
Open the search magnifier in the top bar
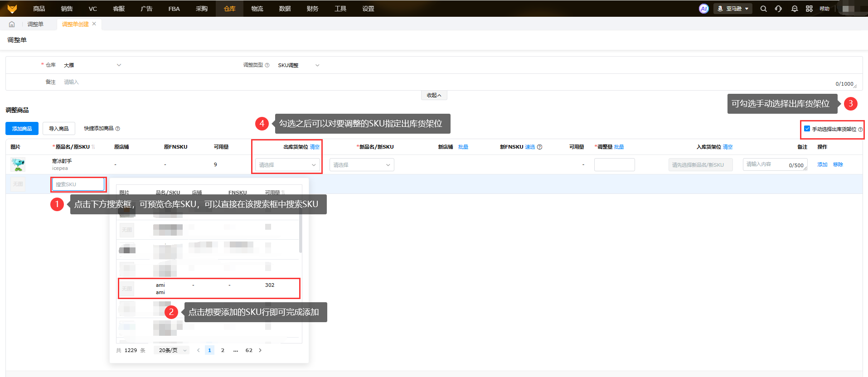[763, 9]
